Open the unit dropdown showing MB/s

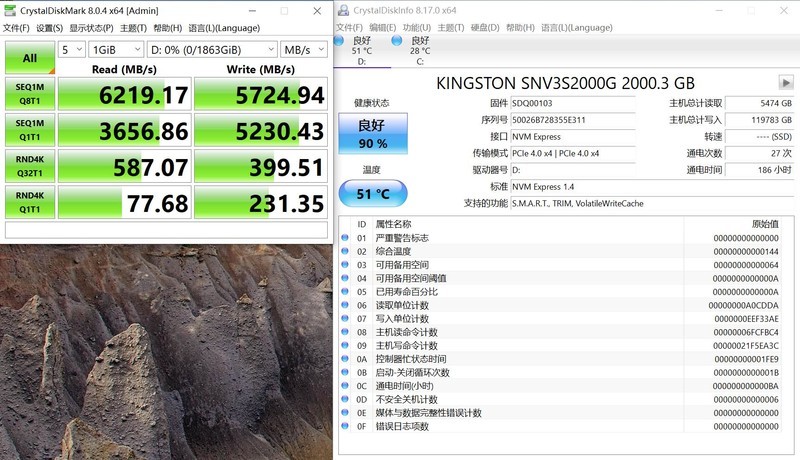304,49
